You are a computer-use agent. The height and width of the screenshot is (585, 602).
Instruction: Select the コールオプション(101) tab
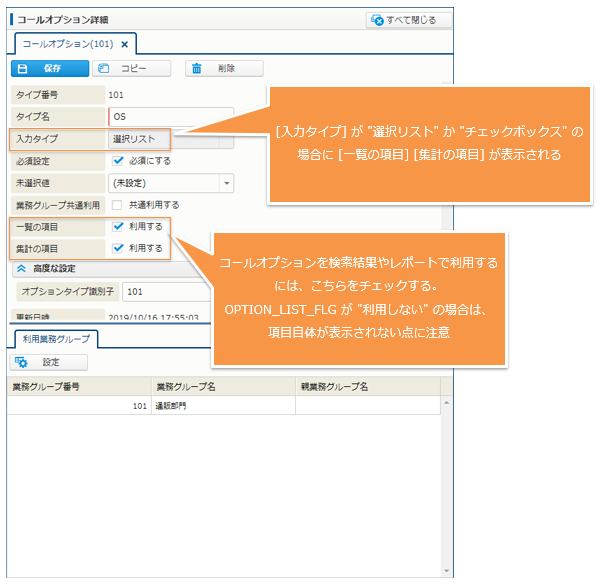68,44
